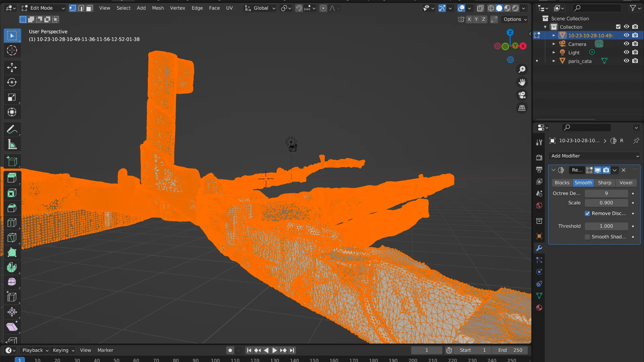
Task: Open the Edit Mode dropdown
Action: tap(43, 8)
